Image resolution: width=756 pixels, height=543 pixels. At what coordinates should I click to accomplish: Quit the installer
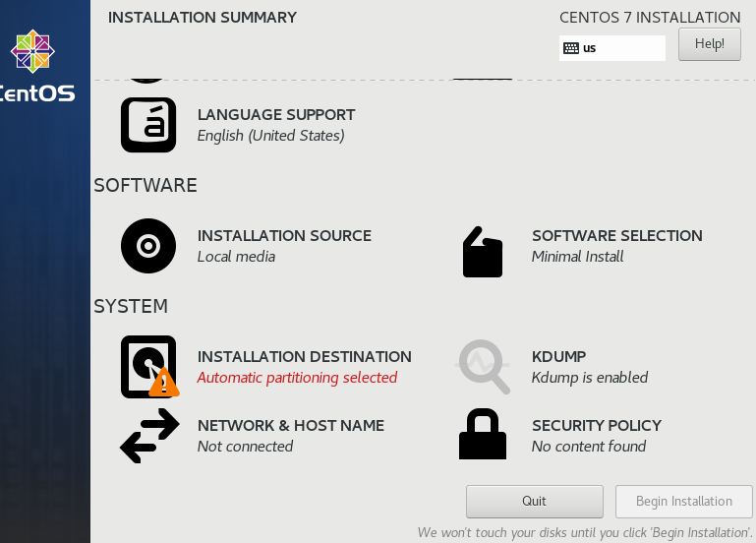pyautogui.click(x=534, y=502)
